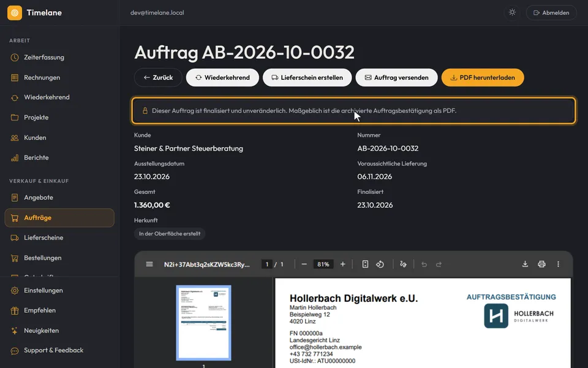Click the Aufträge shopping cart icon
Screen dimensions: 588x368
(x=15, y=218)
